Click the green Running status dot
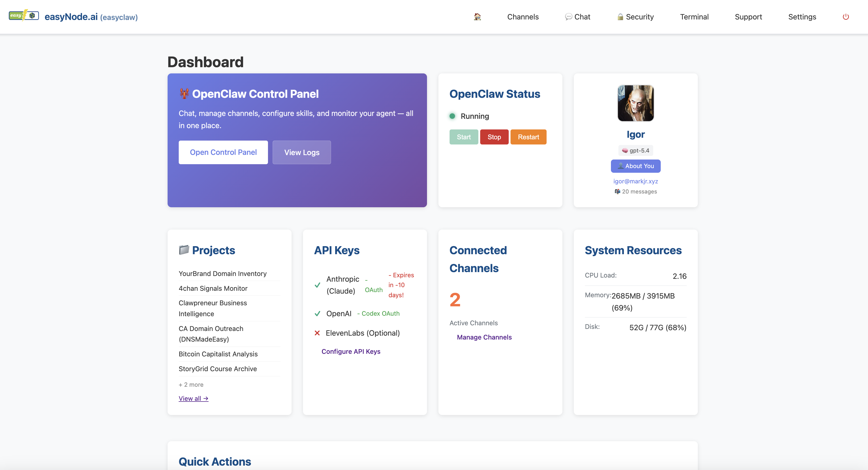The height and width of the screenshot is (470, 868). coord(452,116)
